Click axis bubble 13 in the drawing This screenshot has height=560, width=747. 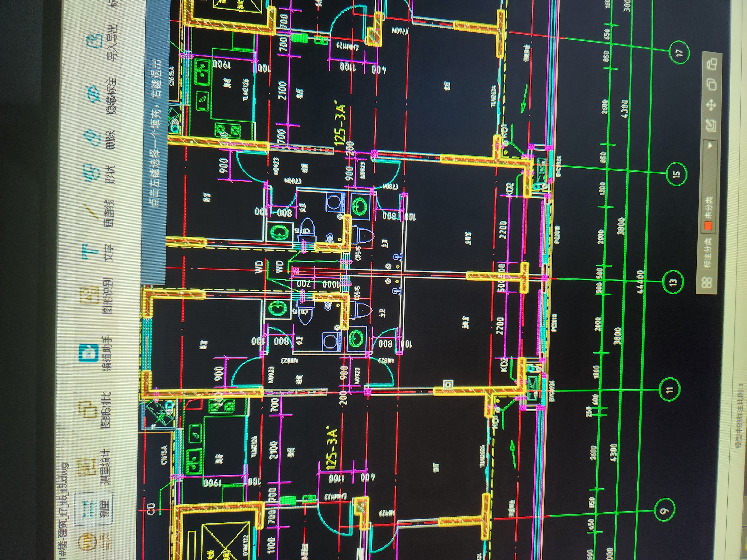point(673,282)
